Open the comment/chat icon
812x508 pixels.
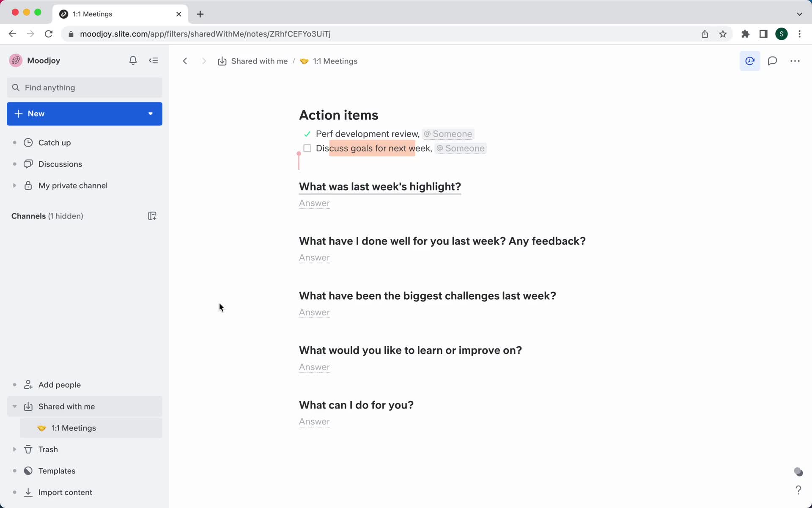772,61
